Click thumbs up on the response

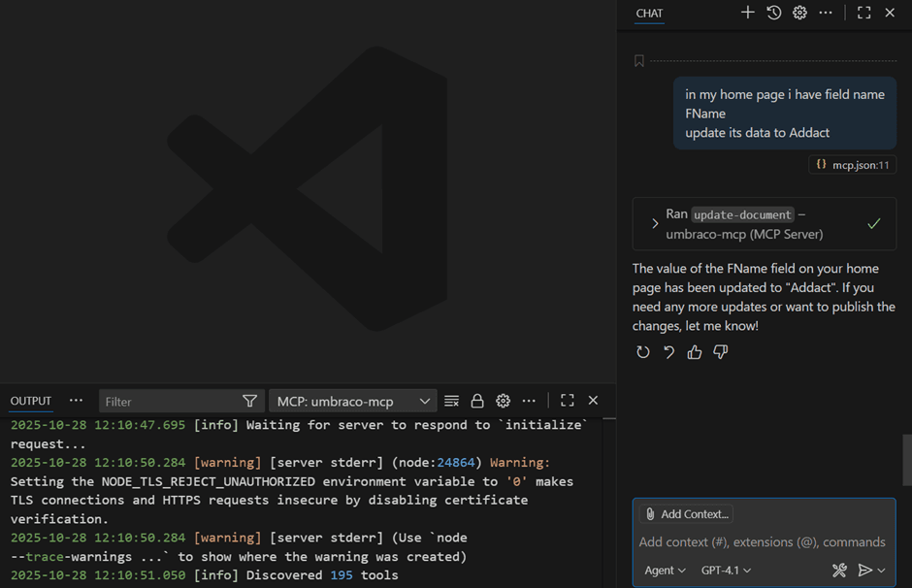695,352
